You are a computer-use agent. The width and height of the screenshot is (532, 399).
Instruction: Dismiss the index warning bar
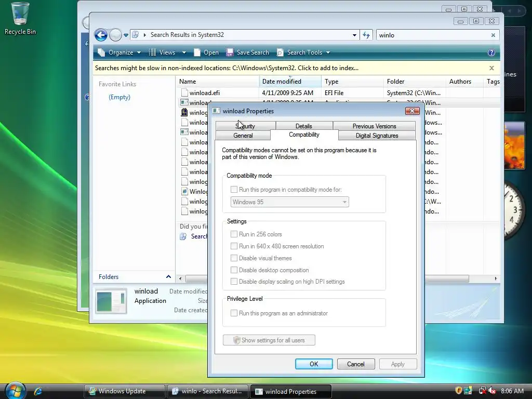pyautogui.click(x=491, y=68)
